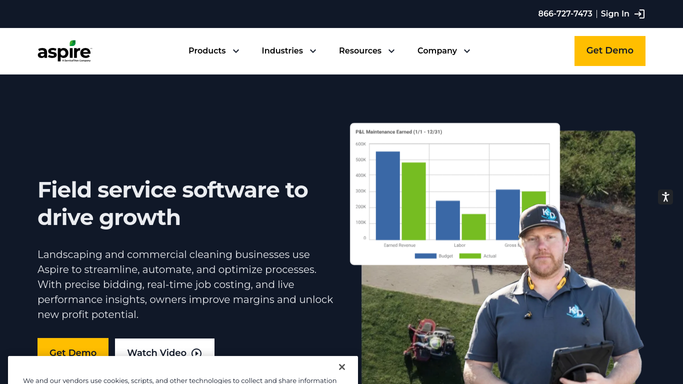This screenshot has width=683, height=384.
Task: Click the 'Earned Revenue' axis label
Action: (399, 245)
